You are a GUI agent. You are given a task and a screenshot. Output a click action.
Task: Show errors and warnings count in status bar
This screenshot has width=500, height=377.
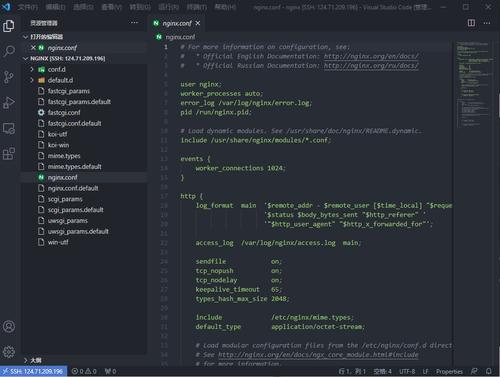(x=84, y=371)
